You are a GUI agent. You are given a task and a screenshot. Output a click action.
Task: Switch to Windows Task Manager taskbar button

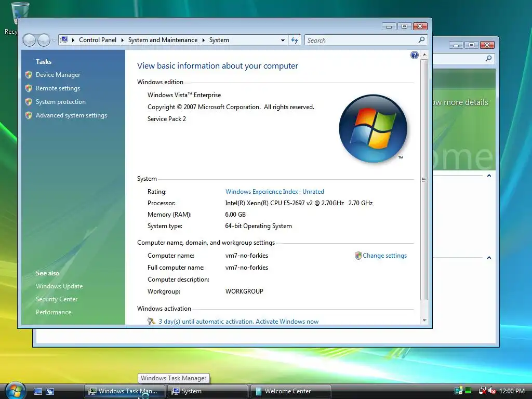125,391
